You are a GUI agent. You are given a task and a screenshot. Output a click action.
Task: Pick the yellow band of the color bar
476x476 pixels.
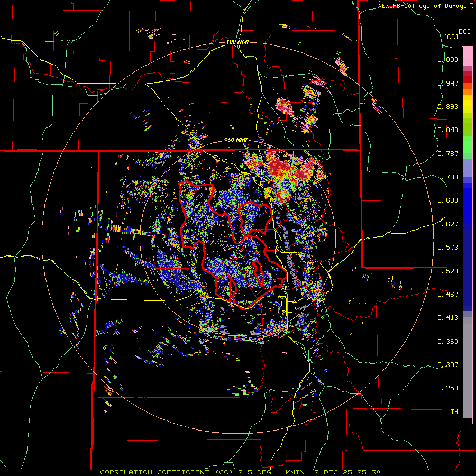[x=467, y=104]
